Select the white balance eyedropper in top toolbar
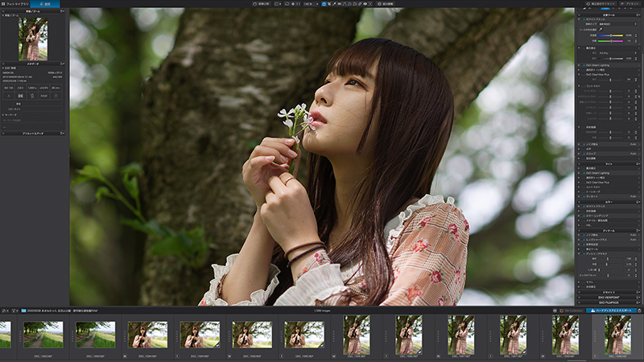This screenshot has height=362, width=644. click(x=334, y=4)
